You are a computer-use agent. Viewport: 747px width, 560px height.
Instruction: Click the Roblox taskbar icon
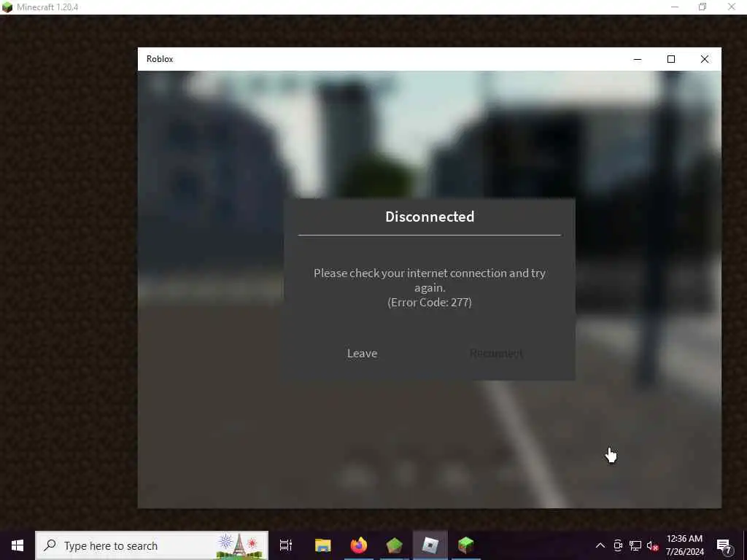pos(430,545)
